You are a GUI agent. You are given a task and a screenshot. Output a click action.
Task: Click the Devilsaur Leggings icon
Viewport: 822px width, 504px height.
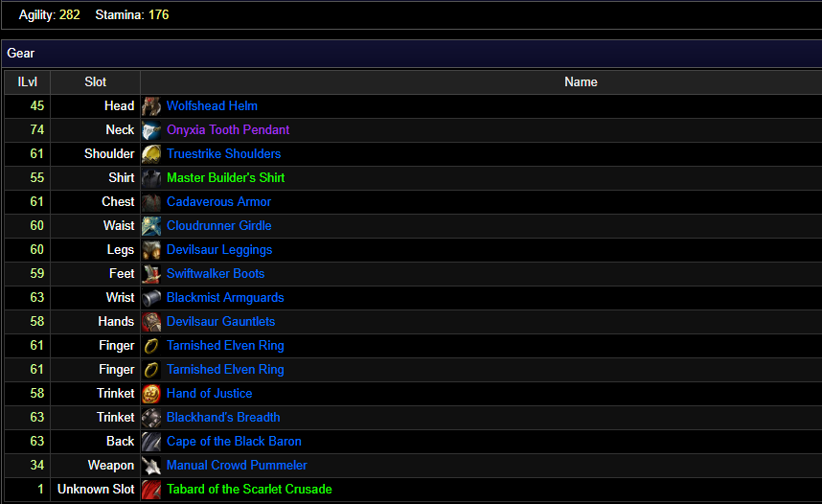(x=151, y=250)
